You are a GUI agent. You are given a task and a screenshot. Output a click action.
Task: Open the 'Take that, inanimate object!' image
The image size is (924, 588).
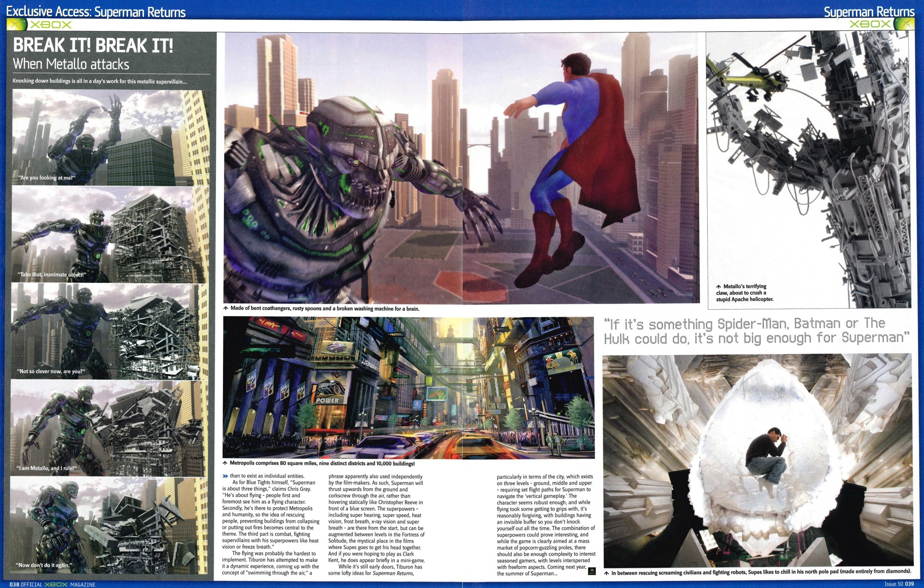(x=110, y=235)
